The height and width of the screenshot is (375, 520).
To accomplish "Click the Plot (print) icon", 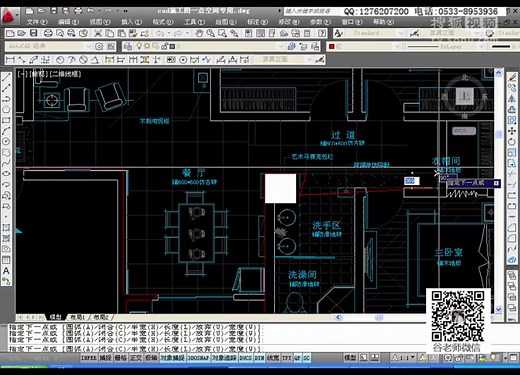I will point(48,33).
